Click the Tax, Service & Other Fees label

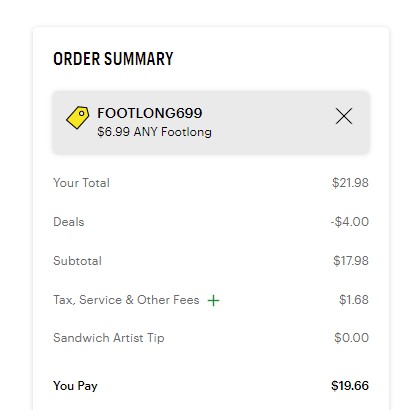pyautogui.click(x=126, y=300)
